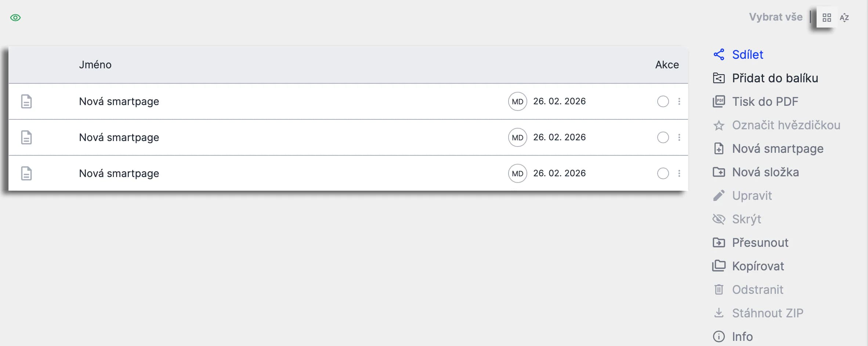Click the Přesunout move-folder icon
868x346 pixels.
coord(719,243)
